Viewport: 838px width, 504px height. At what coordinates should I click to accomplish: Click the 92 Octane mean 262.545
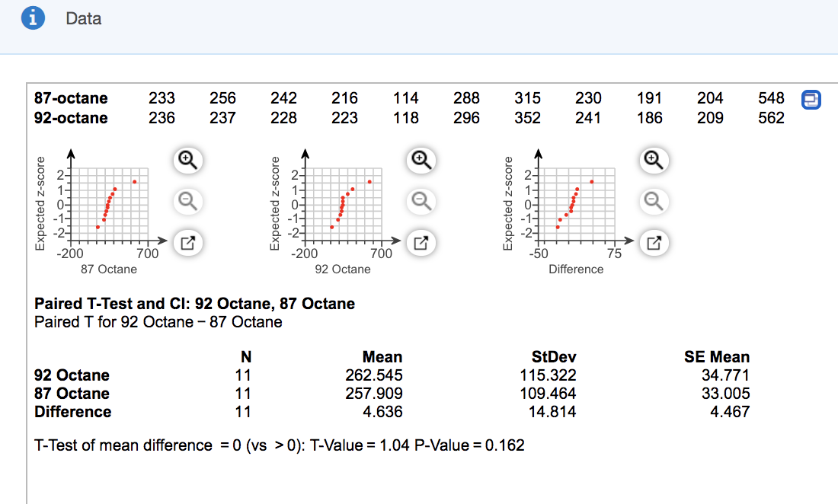373,375
